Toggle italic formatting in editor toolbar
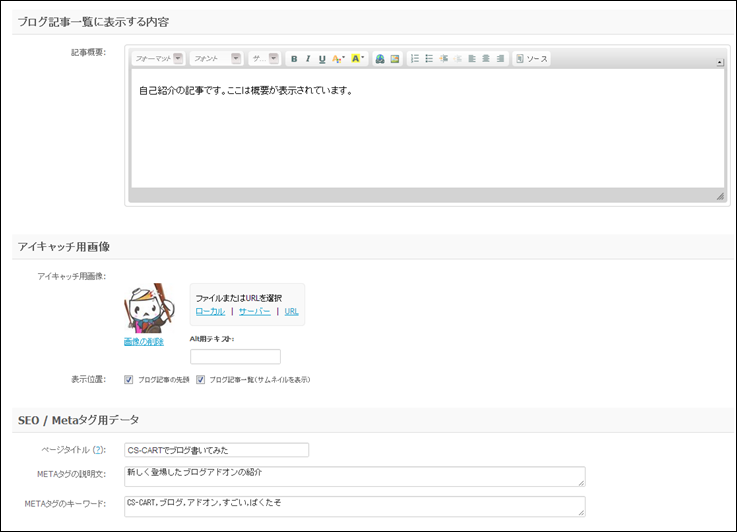This screenshot has height=532, width=737. point(308,59)
